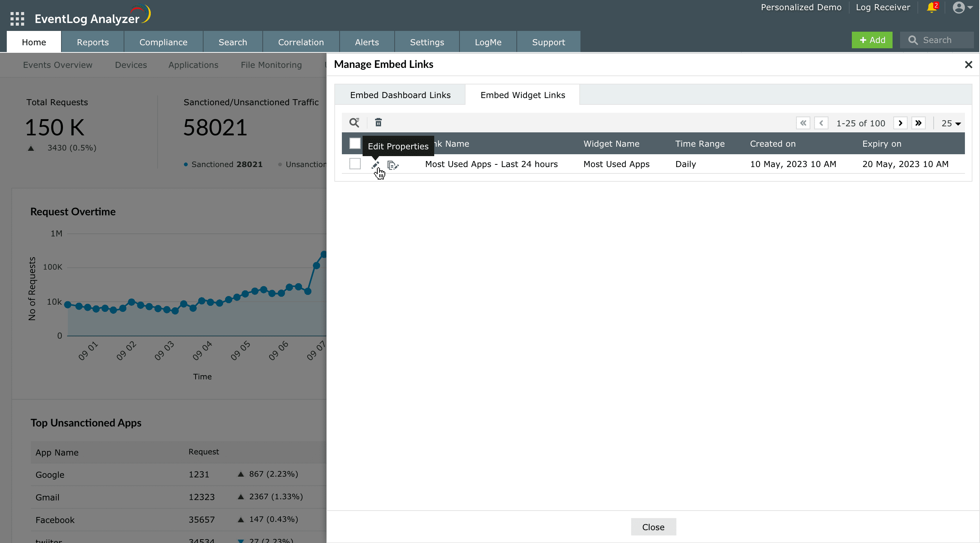
Task: Open the Reports main tab
Action: [x=92, y=42]
